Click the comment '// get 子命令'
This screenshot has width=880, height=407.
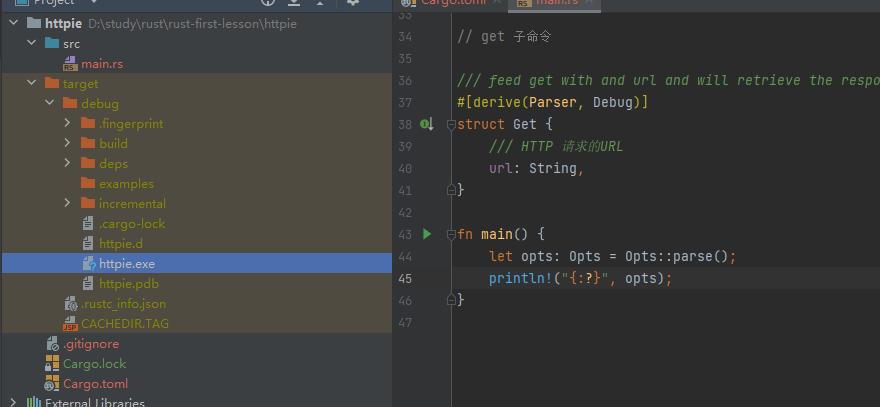coord(505,37)
